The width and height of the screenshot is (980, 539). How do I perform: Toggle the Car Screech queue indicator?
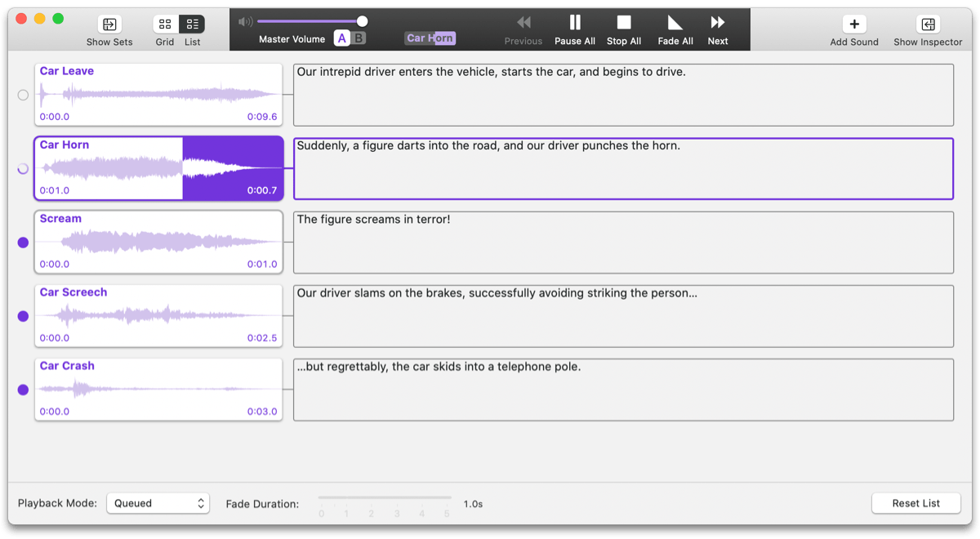[x=23, y=316]
